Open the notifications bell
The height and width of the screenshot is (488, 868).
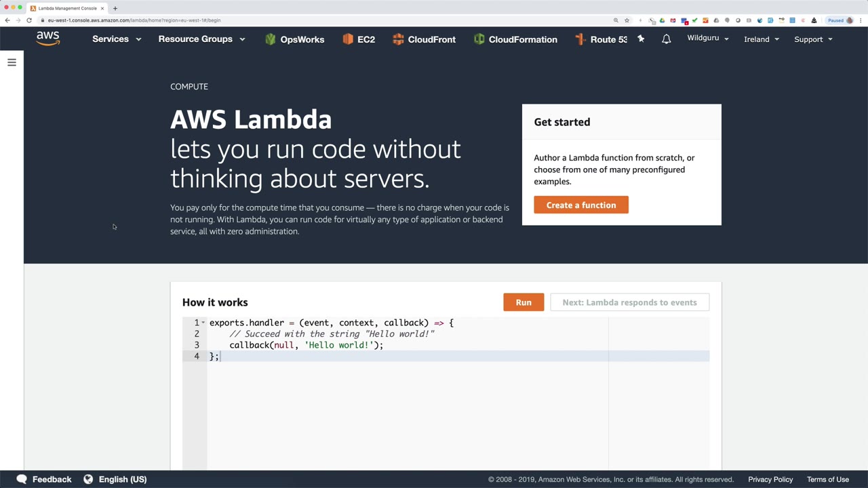(x=667, y=39)
